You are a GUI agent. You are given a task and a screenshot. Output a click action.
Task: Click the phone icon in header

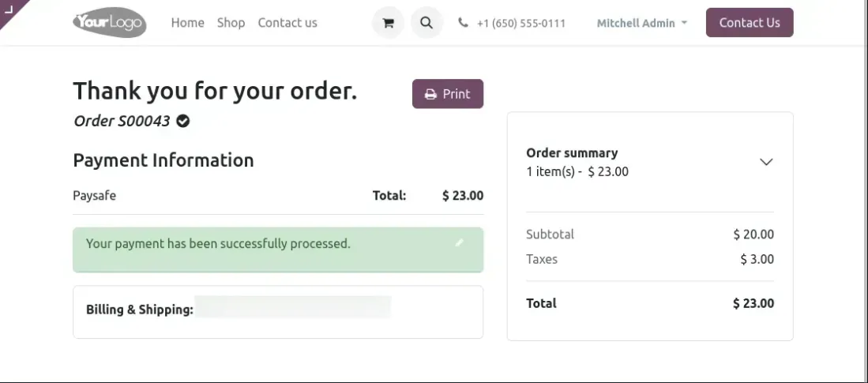[x=463, y=23]
